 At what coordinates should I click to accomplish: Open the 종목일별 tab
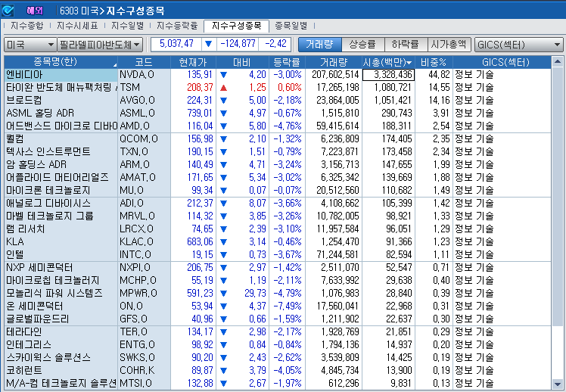pyautogui.click(x=291, y=26)
